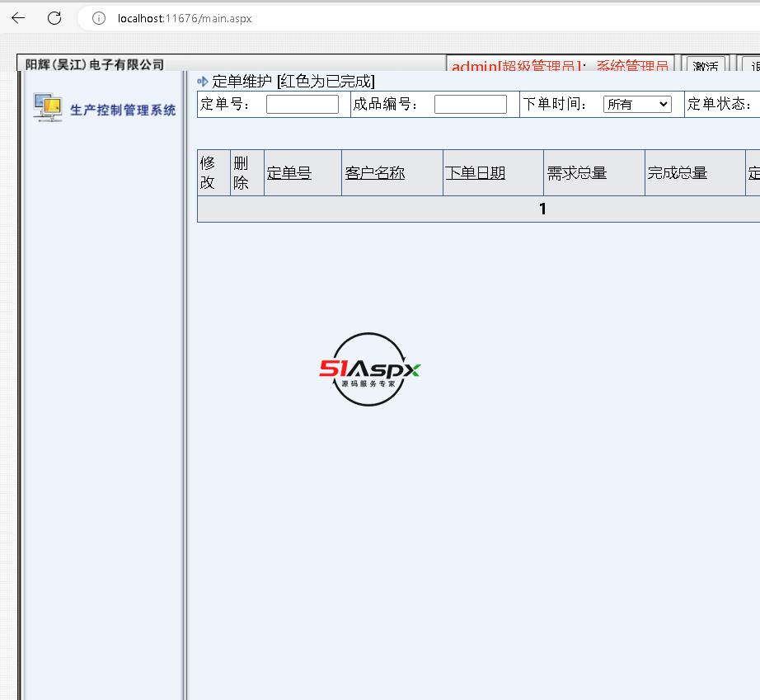760x700 pixels.
Task: Click the 生产控制管理系统 title text
Action: [x=123, y=110]
